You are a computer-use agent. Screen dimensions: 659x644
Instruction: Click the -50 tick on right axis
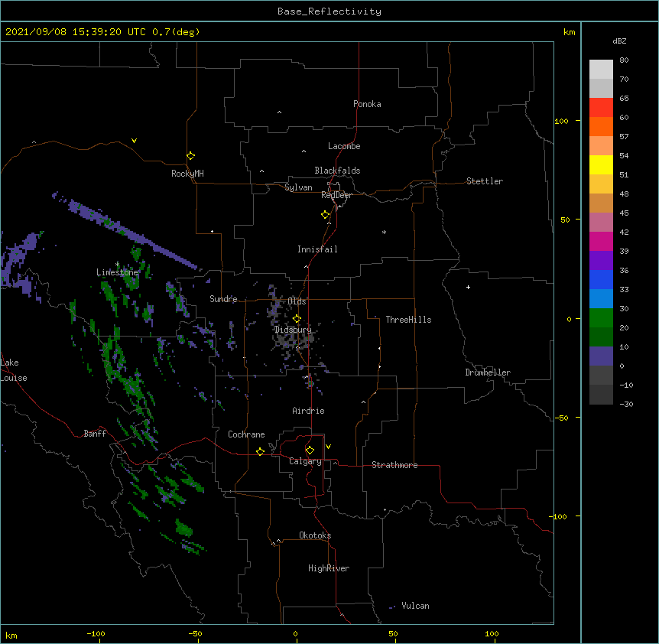[561, 418]
